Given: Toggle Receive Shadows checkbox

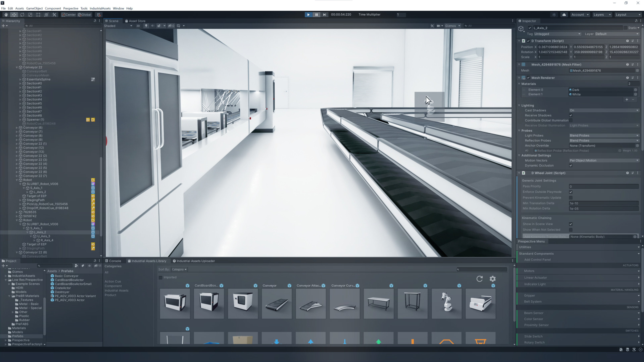Looking at the screenshot, I should point(571,115).
